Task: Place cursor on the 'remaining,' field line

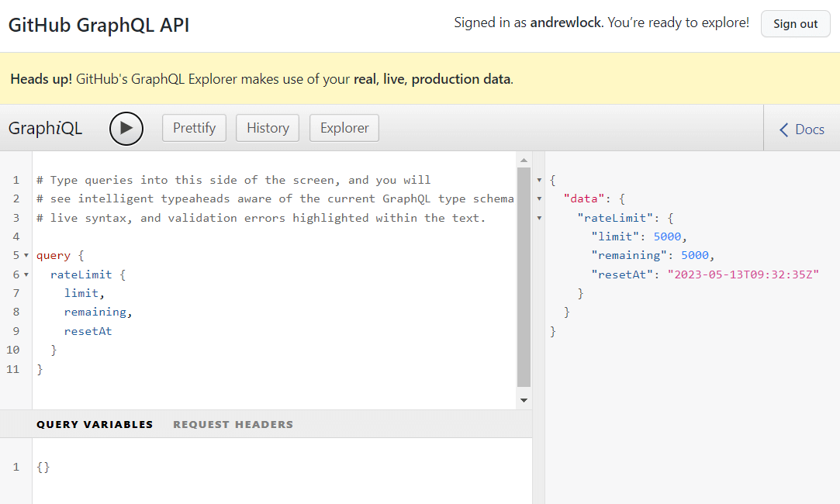Action: click(98, 312)
